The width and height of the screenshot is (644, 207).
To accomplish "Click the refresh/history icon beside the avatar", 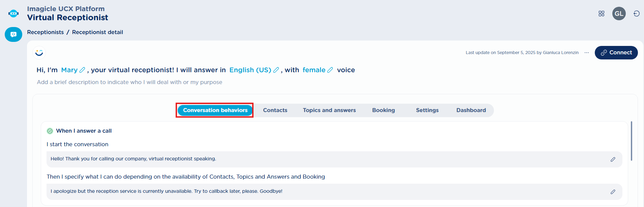I will [636, 14].
